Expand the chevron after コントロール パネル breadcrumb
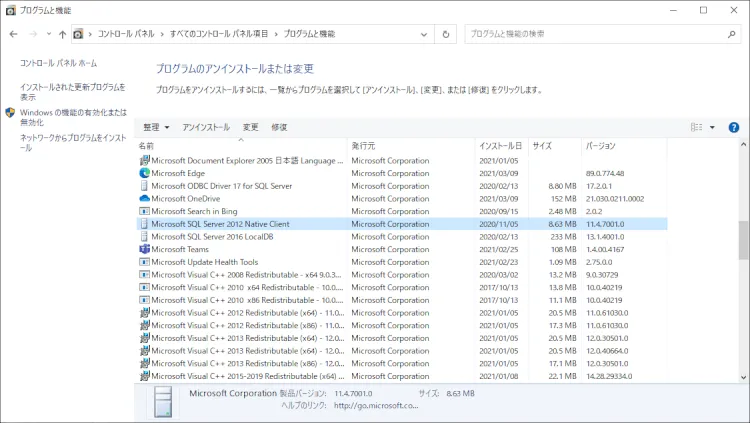The height and width of the screenshot is (423, 750). pyautogui.click(x=162, y=34)
